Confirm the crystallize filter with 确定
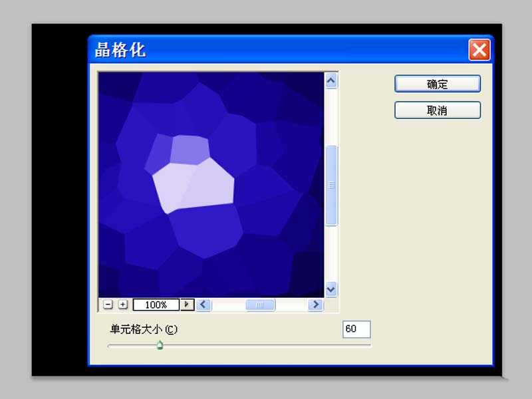Viewport: 532px width, 399px height. coord(438,83)
